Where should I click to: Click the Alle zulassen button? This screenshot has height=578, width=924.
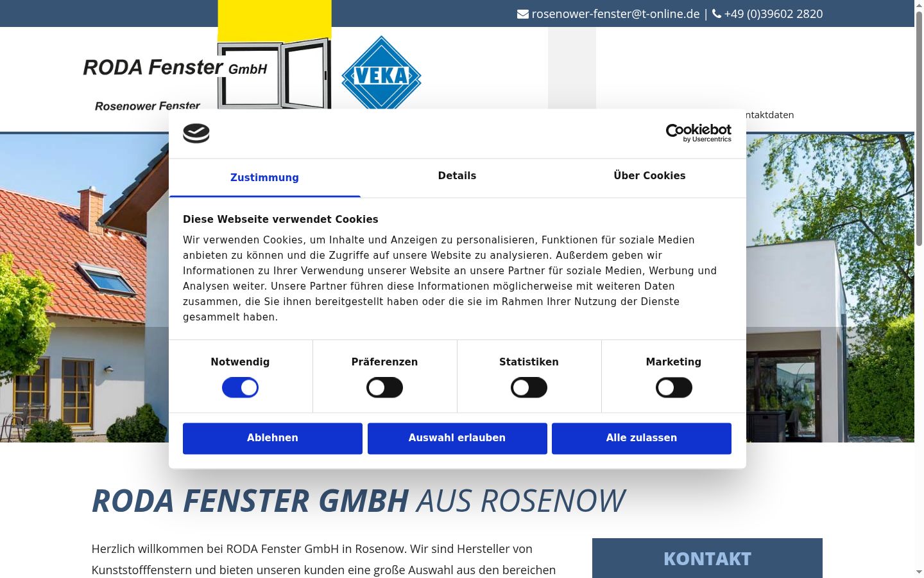click(642, 438)
